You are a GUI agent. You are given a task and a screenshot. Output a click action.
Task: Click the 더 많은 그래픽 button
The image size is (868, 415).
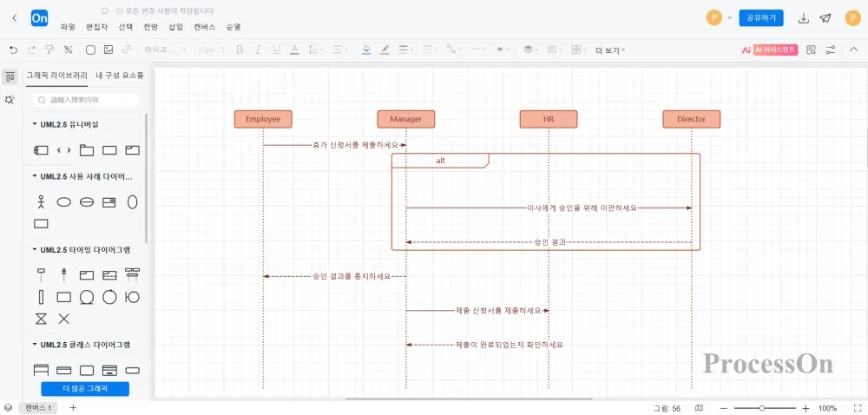coord(85,388)
